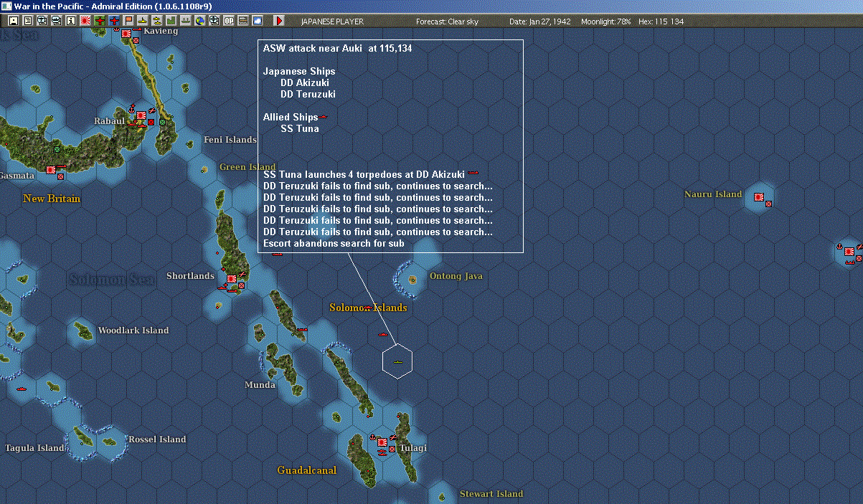Image resolution: width=863 pixels, height=504 pixels.
Task: Open the ship-in-circle intelligence icon
Action: [x=57, y=21]
